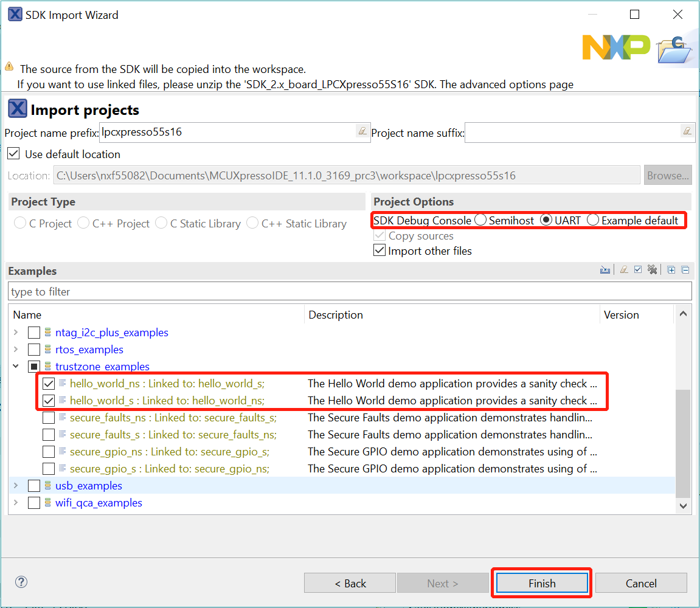The width and height of the screenshot is (700, 608).
Task: Select the Semihost debug console option
Action: point(480,220)
